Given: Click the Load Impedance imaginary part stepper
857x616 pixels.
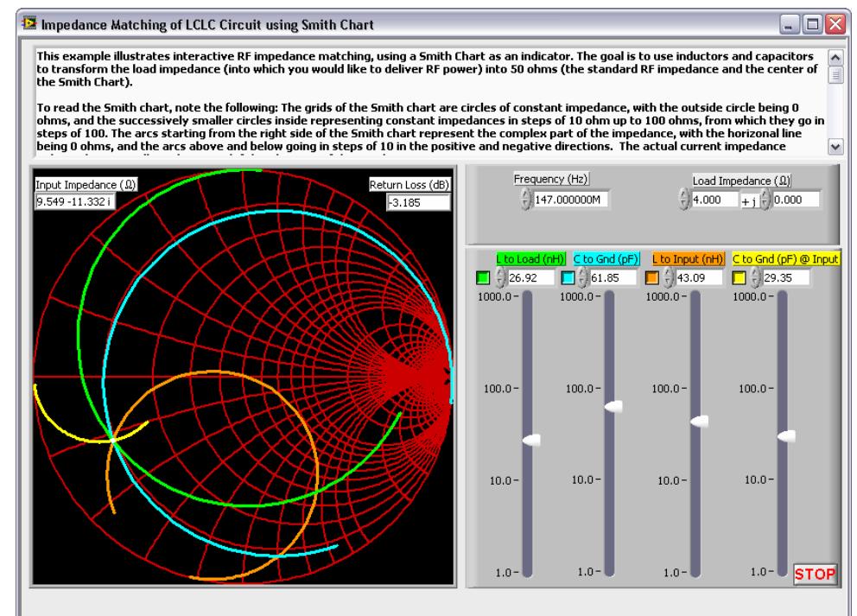Looking at the screenshot, I should (x=765, y=199).
